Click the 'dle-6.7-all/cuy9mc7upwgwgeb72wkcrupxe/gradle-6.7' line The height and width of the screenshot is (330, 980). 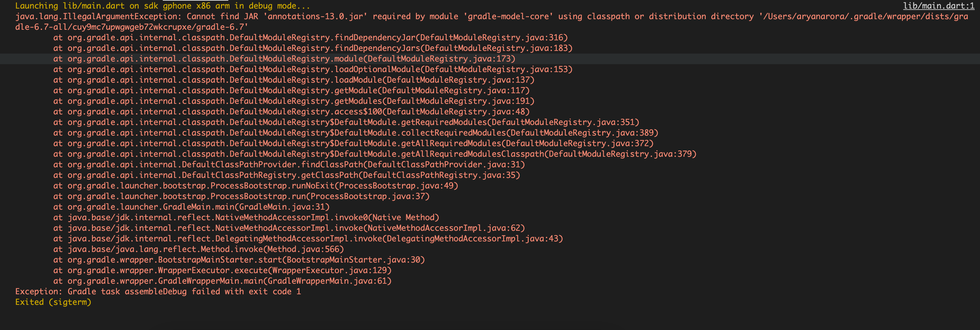[x=132, y=27]
